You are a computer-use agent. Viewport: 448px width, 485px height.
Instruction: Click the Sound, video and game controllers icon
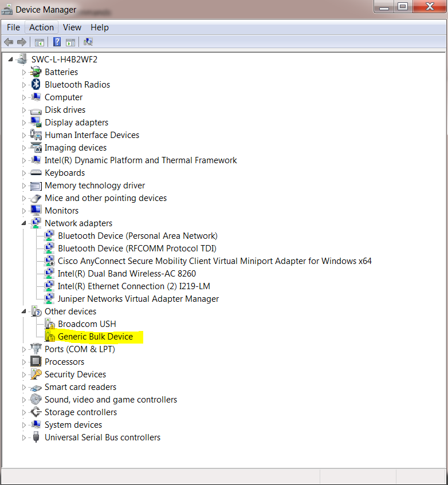[x=36, y=399]
